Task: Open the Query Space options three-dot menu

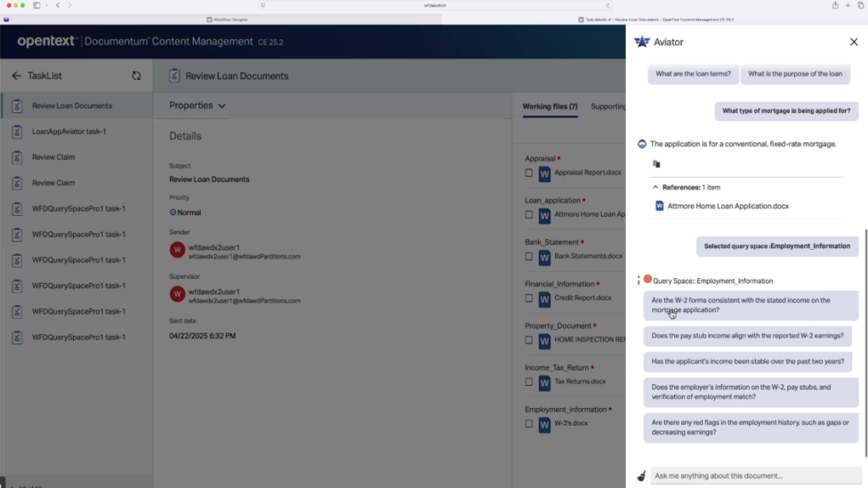Action: click(639, 281)
